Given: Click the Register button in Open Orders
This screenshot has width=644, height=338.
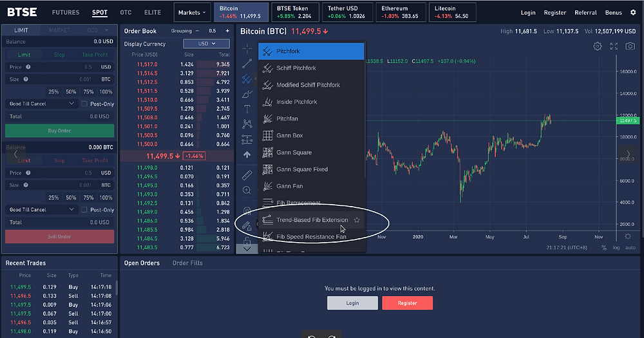Looking at the screenshot, I should click(408, 303).
